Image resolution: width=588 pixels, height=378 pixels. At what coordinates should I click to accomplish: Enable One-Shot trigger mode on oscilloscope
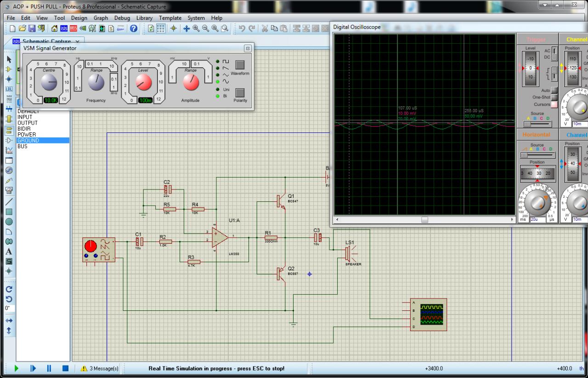[554, 97]
